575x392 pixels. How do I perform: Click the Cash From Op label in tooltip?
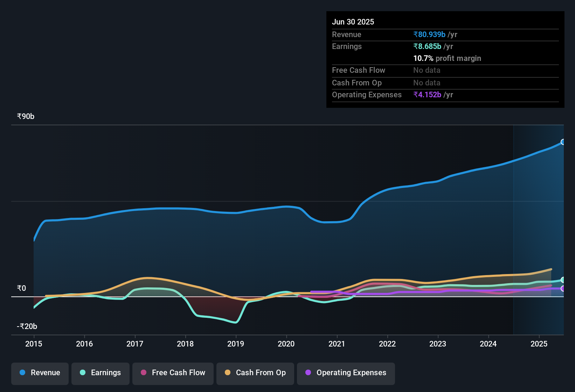pyautogui.click(x=357, y=83)
